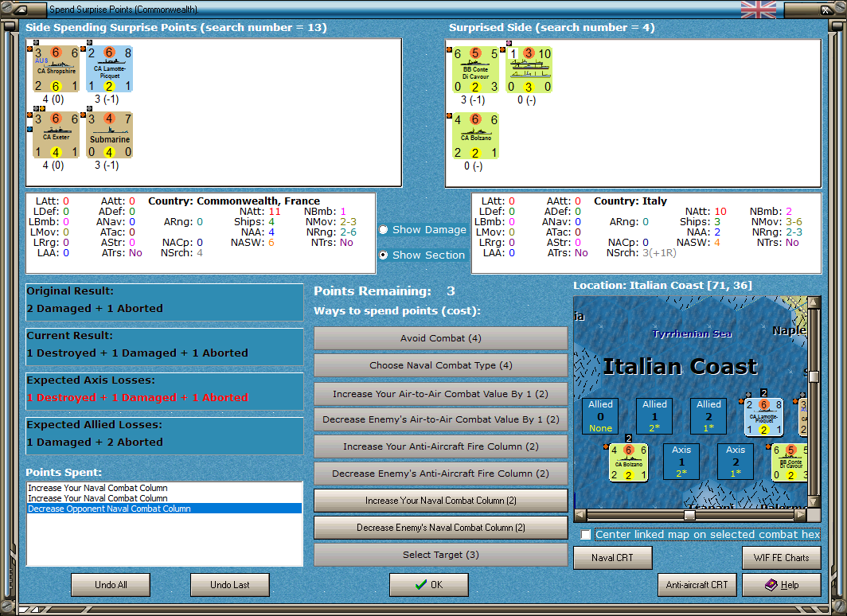Open the WIF FE Charts
Image resolution: width=847 pixels, height=616 pixels.
[x=781, y=558]
